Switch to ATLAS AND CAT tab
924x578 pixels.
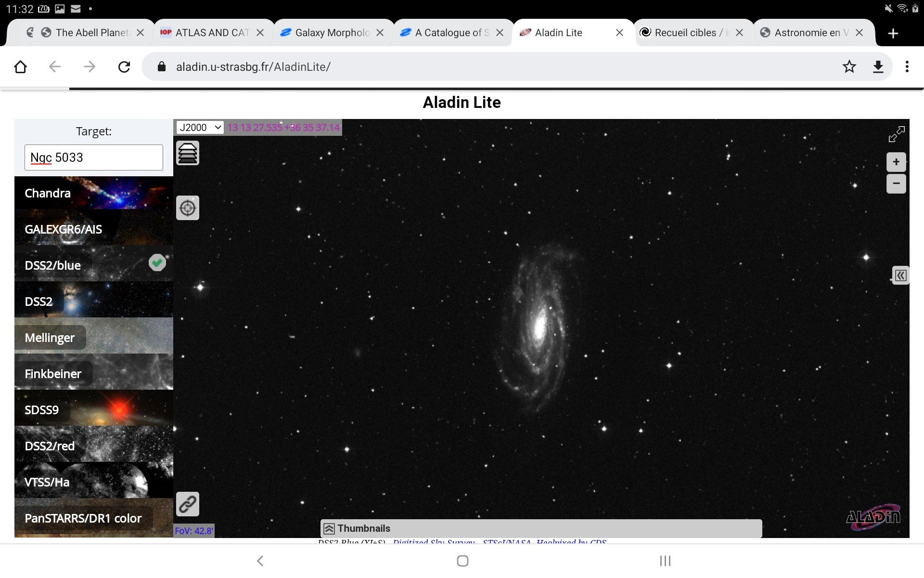(x=212, y=33)
